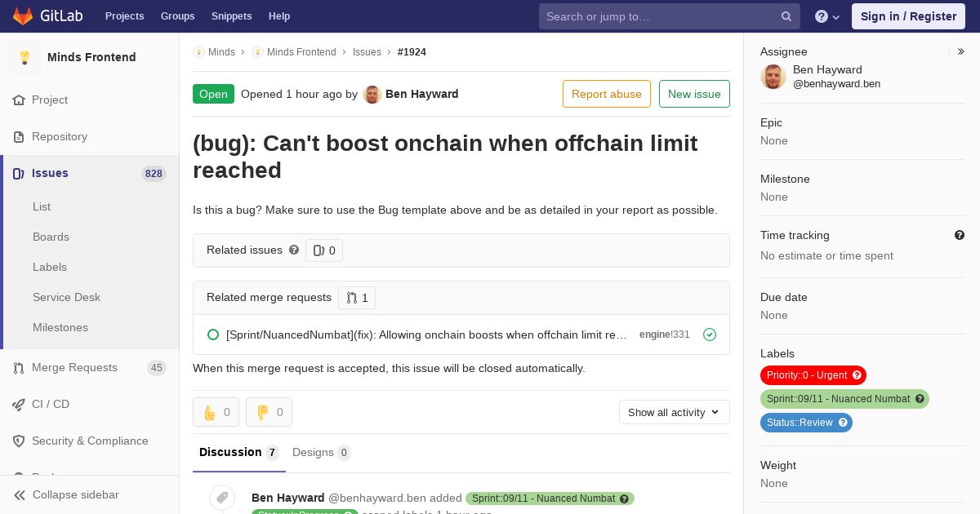Open the Projects menu
Image resolution: width=980 pixels, height=514 pixels.
(x=125, y=16)
